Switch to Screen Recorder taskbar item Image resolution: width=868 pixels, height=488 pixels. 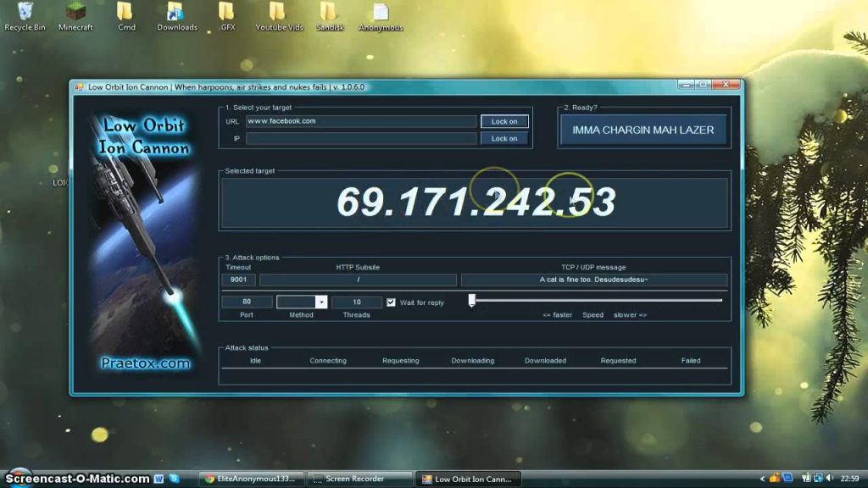coord(359,480)
